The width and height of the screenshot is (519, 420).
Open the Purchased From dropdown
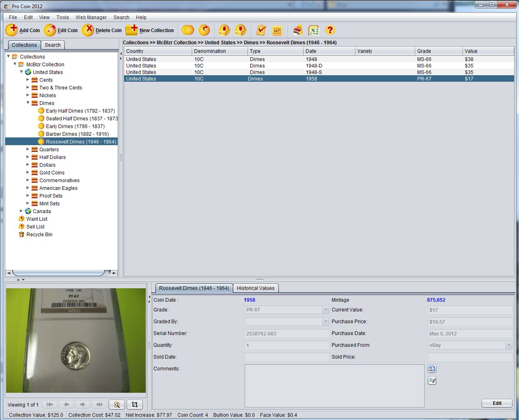508,345
